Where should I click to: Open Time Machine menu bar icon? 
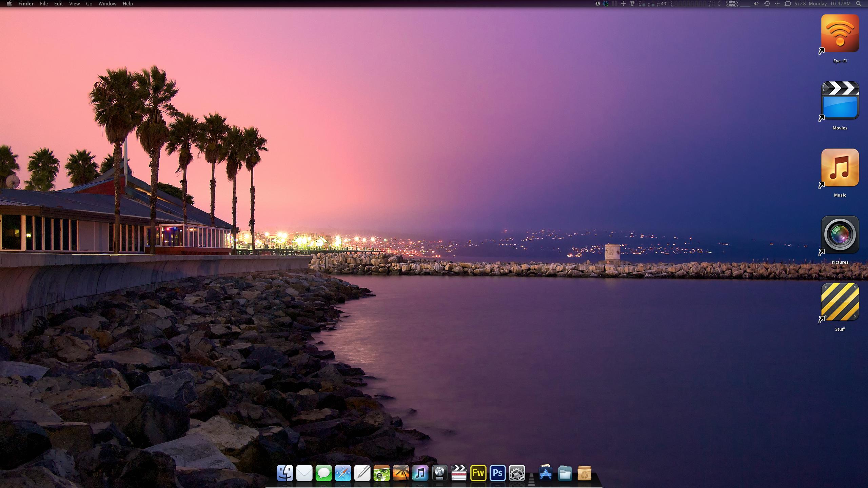point(767,4)
